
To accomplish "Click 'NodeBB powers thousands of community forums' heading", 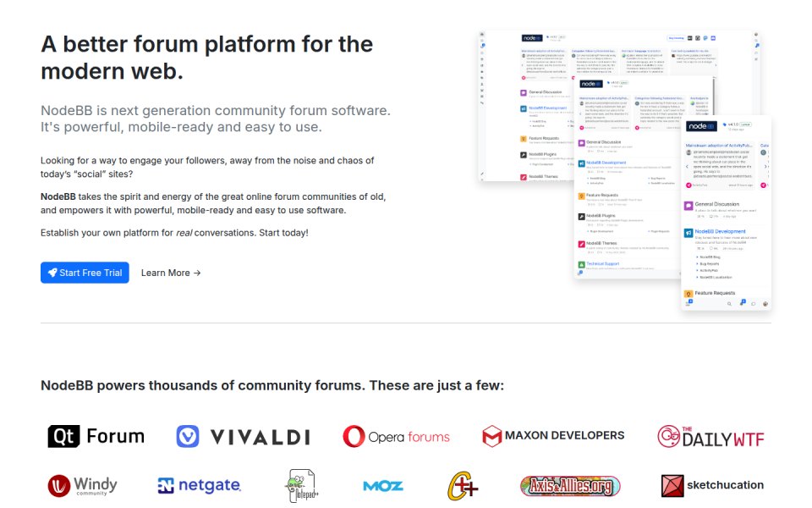I will pyautogui.click(x=272, y=385).
